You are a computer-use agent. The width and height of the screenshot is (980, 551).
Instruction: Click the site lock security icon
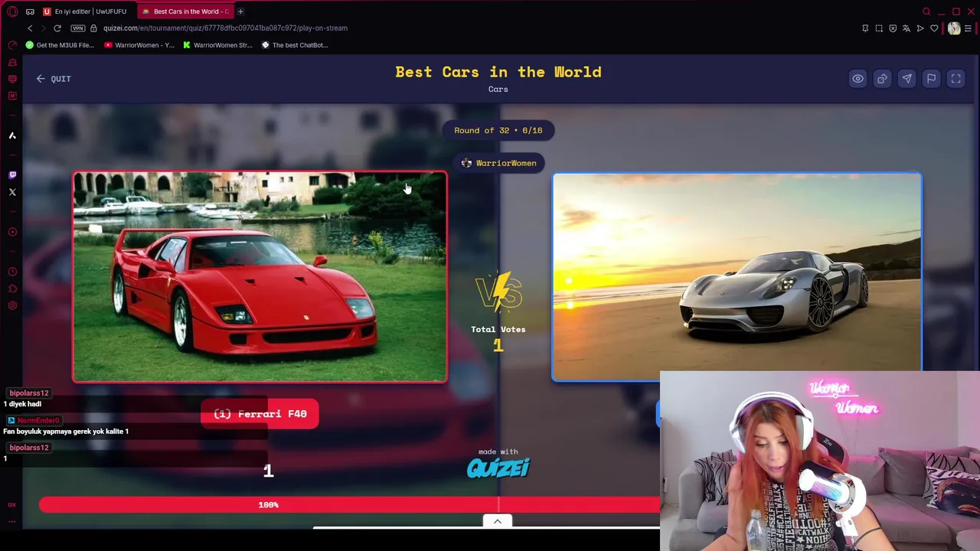(93, 28)
